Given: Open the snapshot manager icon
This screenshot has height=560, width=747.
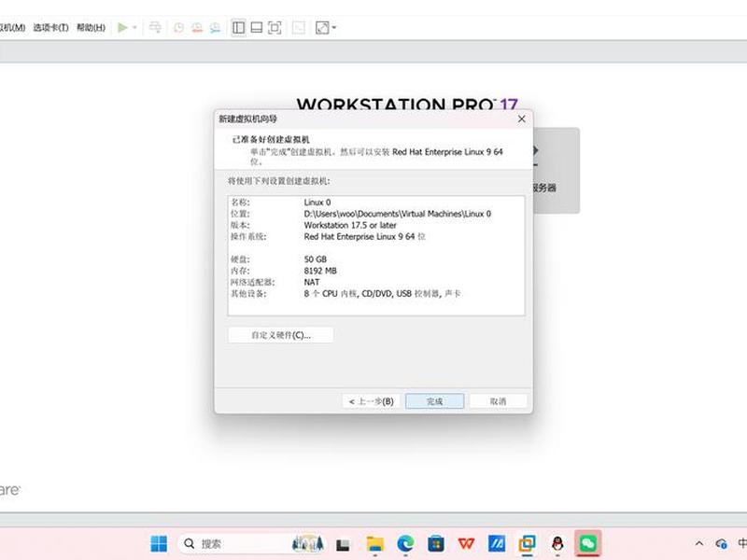Looking at the screenshot, I should [216, 28].
